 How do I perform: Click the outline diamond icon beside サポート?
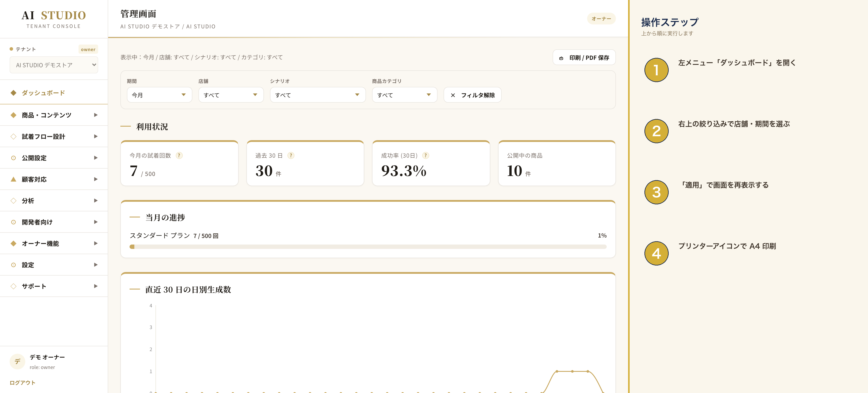14,286
